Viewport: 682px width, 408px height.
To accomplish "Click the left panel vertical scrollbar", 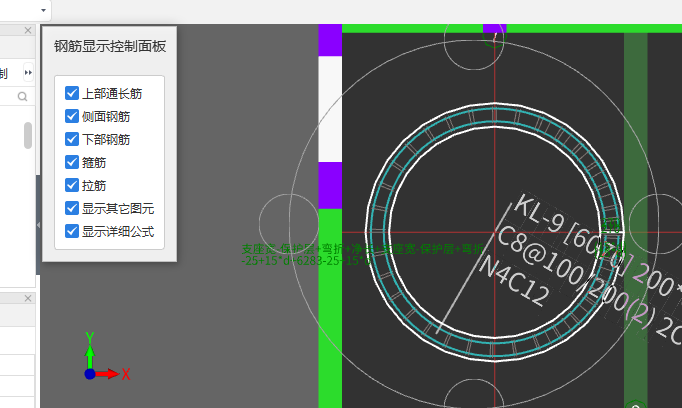I will pos(28,135).
